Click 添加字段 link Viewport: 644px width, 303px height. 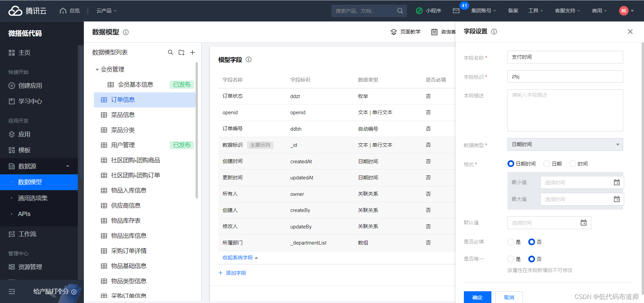point(232,273)
